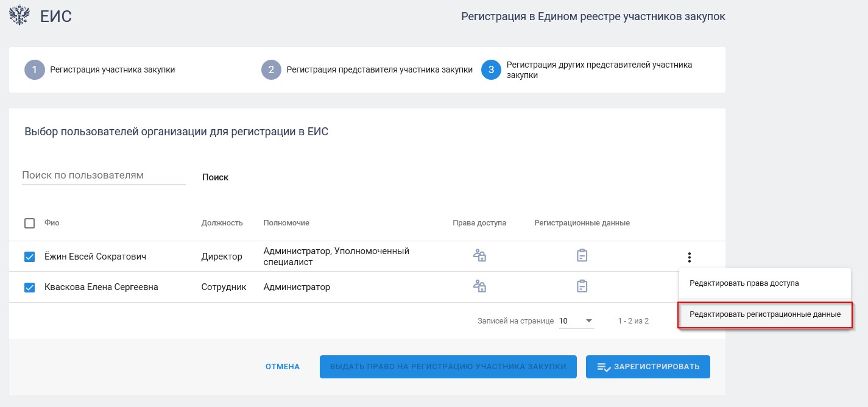Click the 'Регистрационные данные' column header
868x407 pixels.
582,223
